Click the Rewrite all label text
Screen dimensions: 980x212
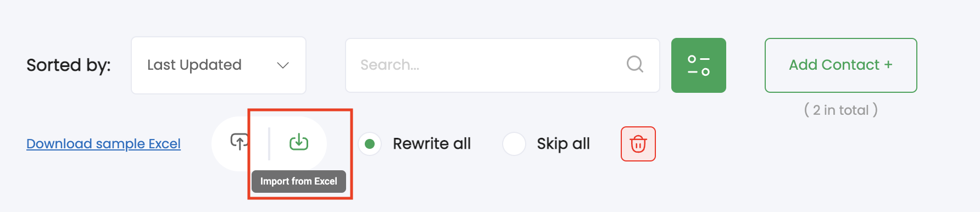(432, 144)
